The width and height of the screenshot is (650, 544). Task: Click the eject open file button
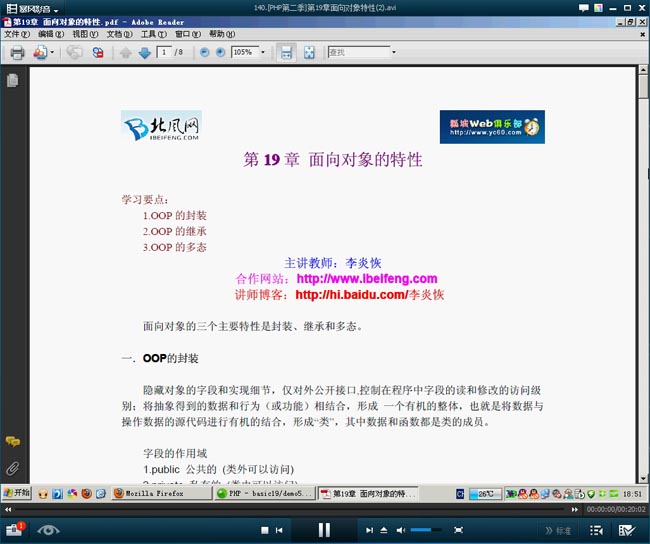[x=384, y=530]
